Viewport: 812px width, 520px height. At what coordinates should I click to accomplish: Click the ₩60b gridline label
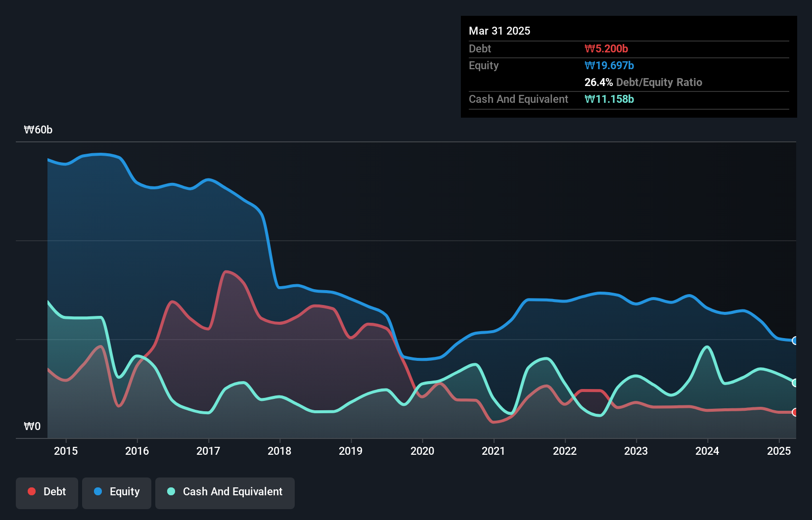(x=38, y=130)
